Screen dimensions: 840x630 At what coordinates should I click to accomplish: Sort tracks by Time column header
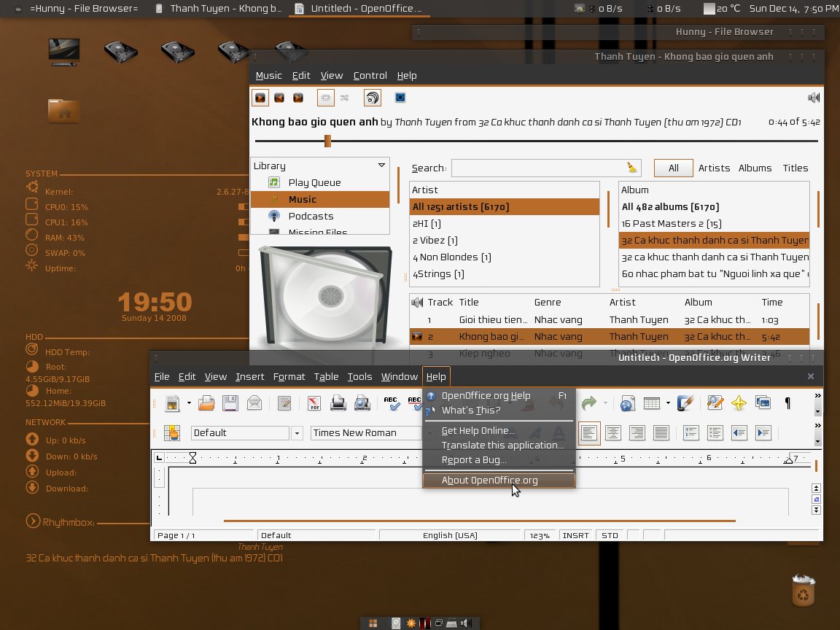click(772, 302)
